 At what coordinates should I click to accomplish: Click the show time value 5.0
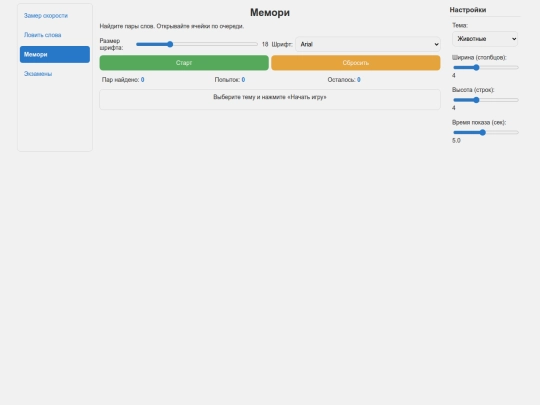point(456,141)
